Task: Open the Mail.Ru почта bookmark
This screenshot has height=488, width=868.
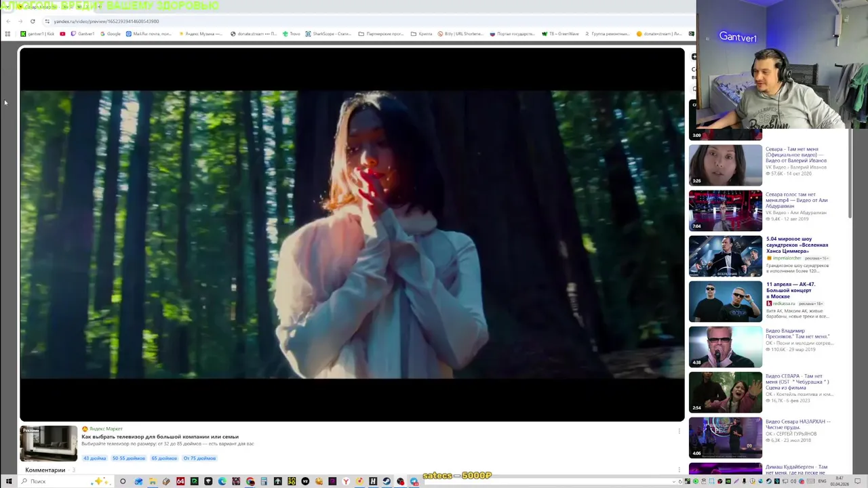Action: [x=149, y=34]
